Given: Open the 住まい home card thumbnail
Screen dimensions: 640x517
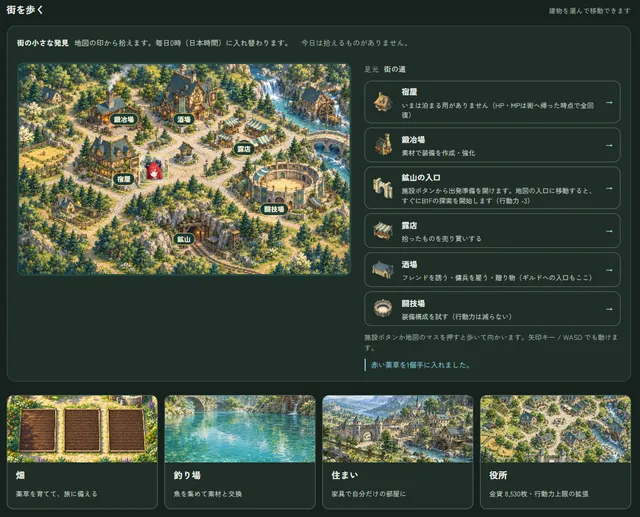Looking at the screenshot, I should [x=398, y=428].
